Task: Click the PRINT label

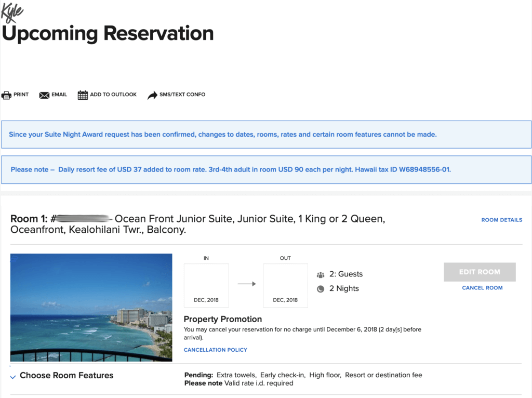Action: [x=21, y=95]
